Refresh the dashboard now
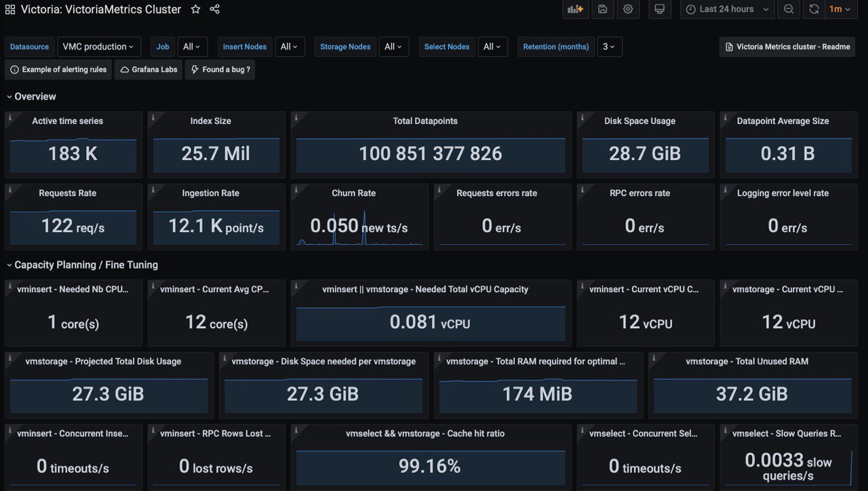The width and height of the screenshot is (868, 491). [x=814, y=9]
